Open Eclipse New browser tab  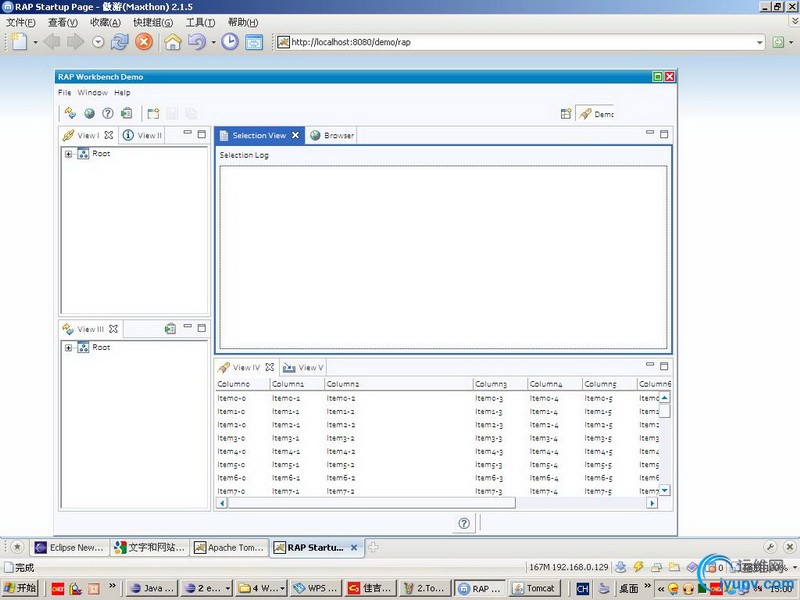coord(69,547)
